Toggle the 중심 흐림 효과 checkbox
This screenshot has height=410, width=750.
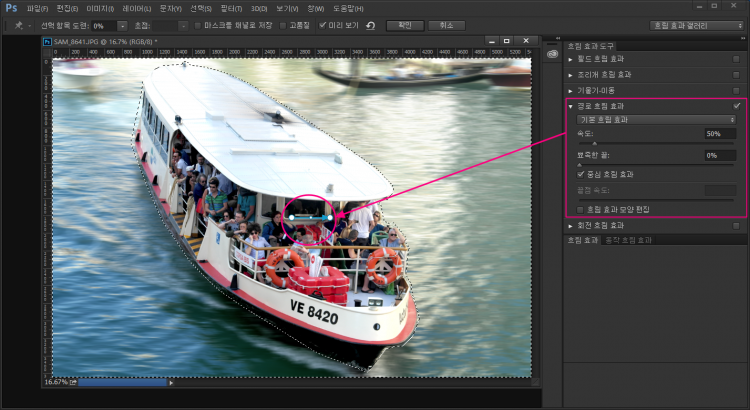(581, 173)
